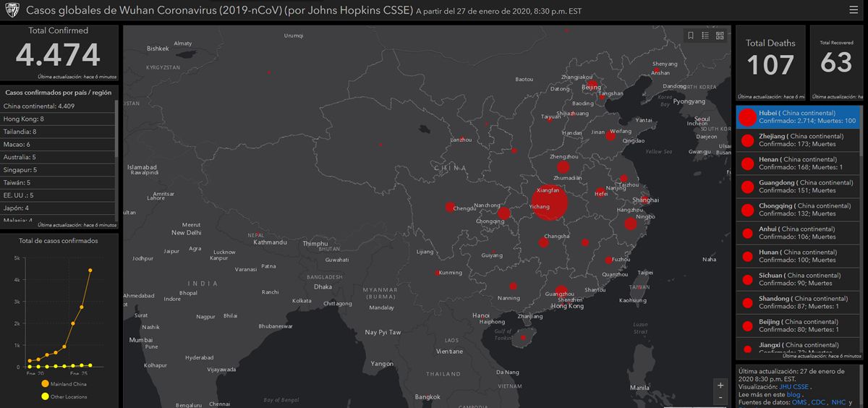Screen dimensions: 868x408
Task: Click the country list scrollbar
Action: tap(116, 130)
